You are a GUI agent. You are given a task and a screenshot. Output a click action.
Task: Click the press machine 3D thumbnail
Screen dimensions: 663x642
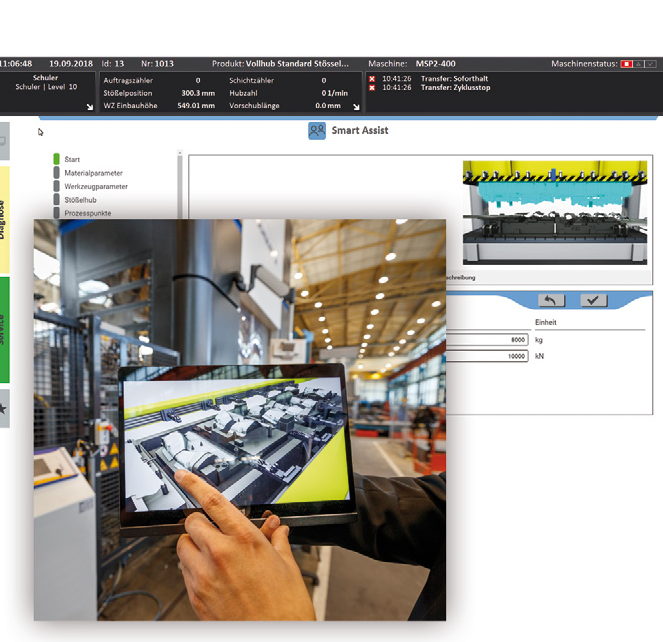tap(555, 212)
